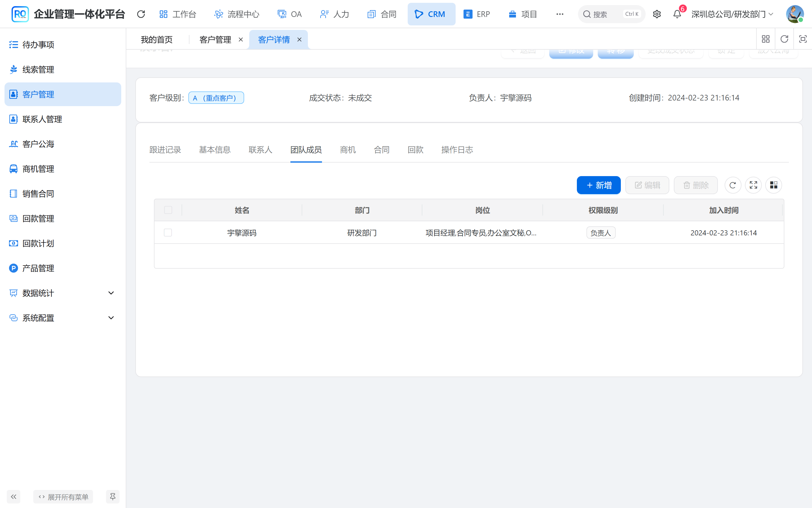Pin the sidebar menu
Image resolution: width=812 pixels, height=508 pixels.
(113, 497)
